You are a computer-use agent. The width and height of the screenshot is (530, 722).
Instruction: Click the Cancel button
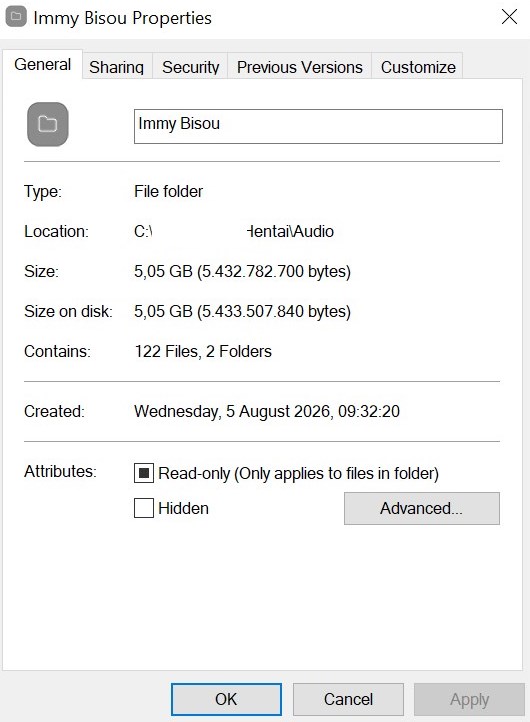click(348, 699)
